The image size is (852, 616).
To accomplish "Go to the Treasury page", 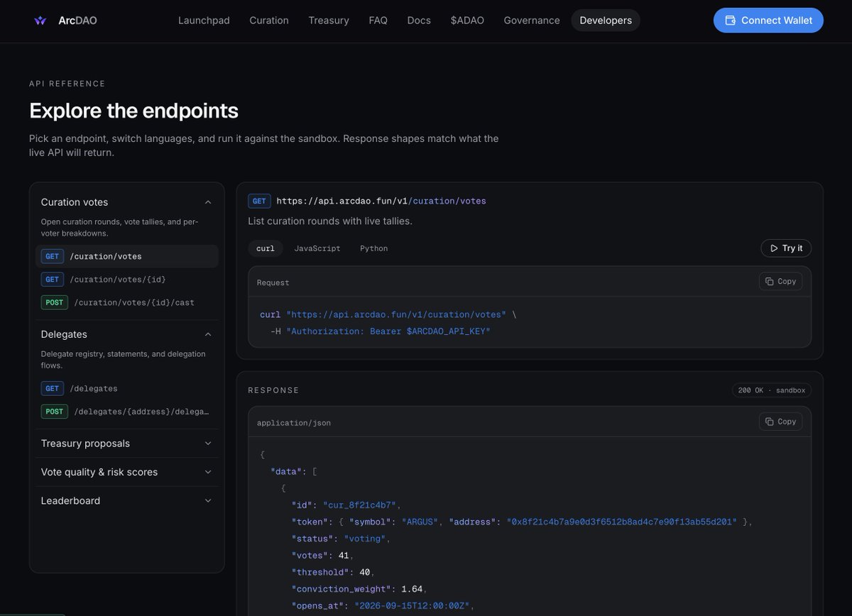I will 329,21.
